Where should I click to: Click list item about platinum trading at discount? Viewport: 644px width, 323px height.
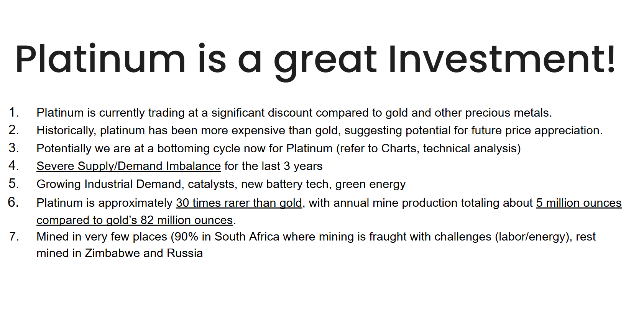[294, 113]
